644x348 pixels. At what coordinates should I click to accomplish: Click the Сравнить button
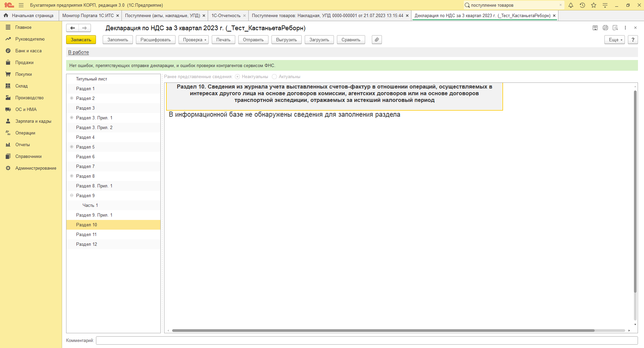[x=351, y=40]
